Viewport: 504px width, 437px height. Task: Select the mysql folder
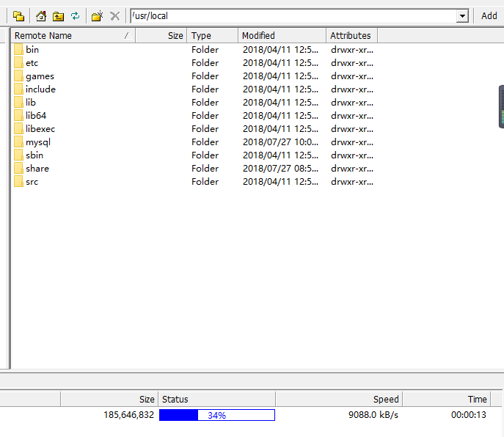[38, 142]
